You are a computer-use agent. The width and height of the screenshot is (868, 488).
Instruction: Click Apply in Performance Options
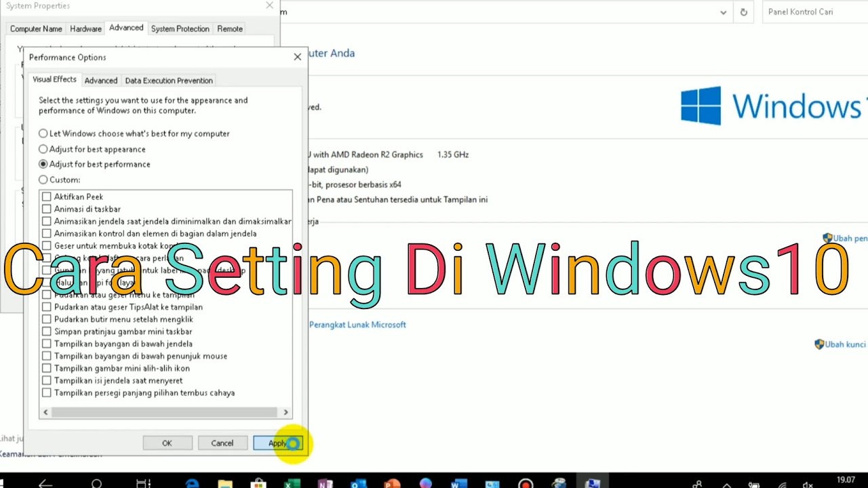coord(278,443)
